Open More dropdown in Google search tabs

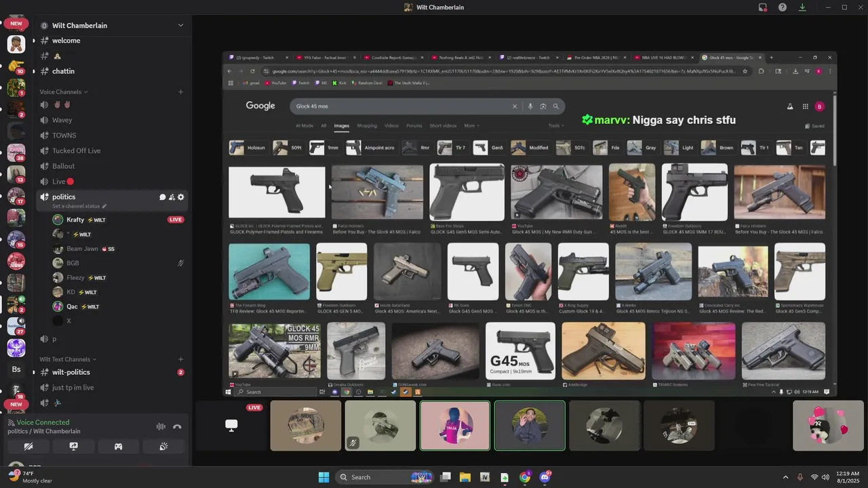(x=471, y=125)
